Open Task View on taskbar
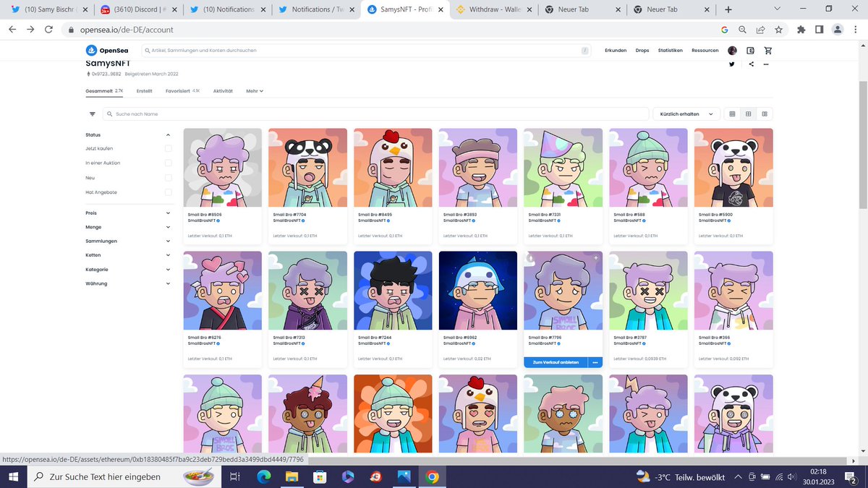This screenshot has height=488, width=868. pos(234,476)
